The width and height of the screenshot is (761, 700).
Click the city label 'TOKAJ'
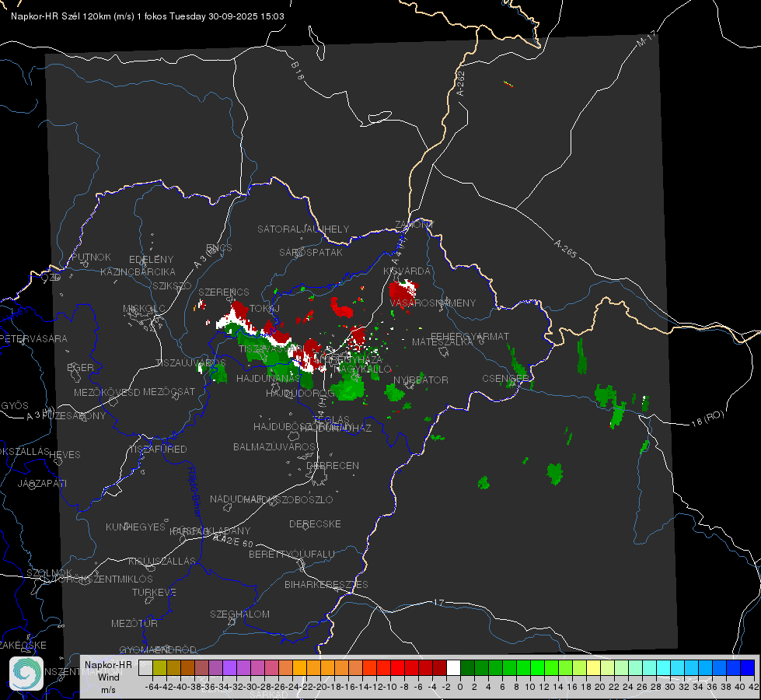tap(264, 309)
